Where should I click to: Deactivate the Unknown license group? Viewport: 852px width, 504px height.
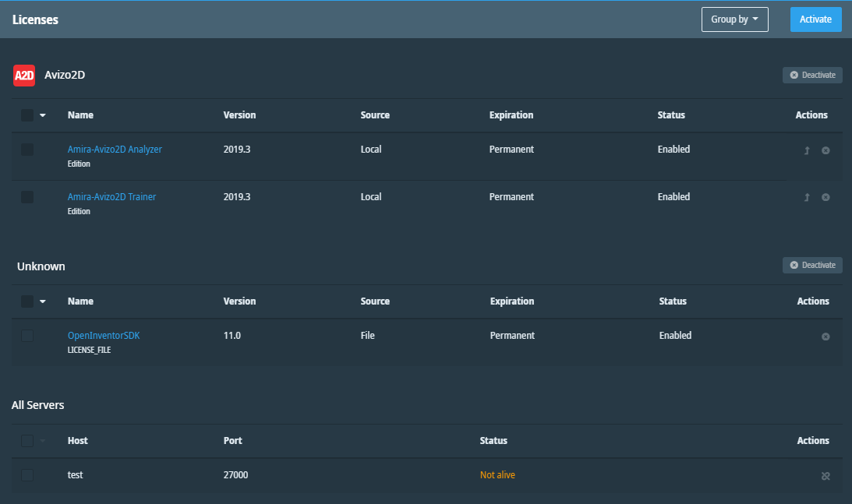tap(812, 265)
